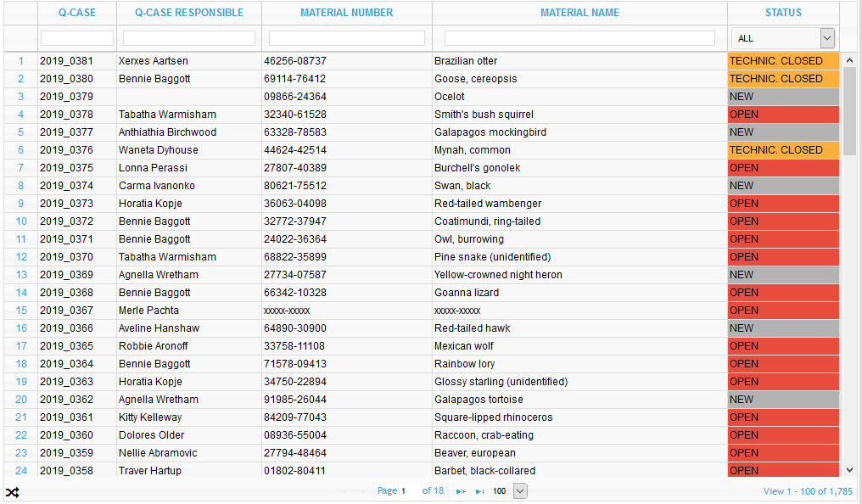Click Dolores Older cell
This screenshot has width=862, height=504.
point(189,435)
